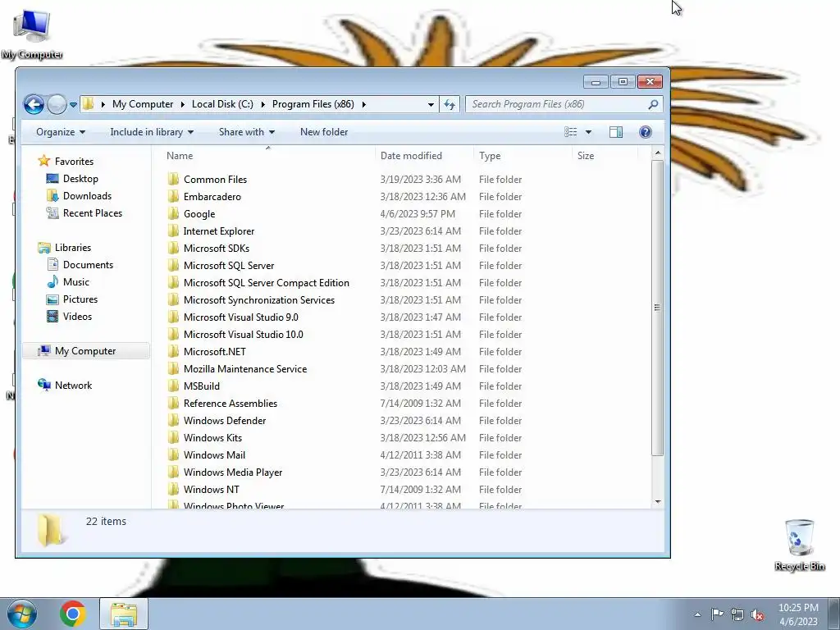Select the Windows NT folder icon
This screenshot has width=840, height=630.
click(173, 489)
